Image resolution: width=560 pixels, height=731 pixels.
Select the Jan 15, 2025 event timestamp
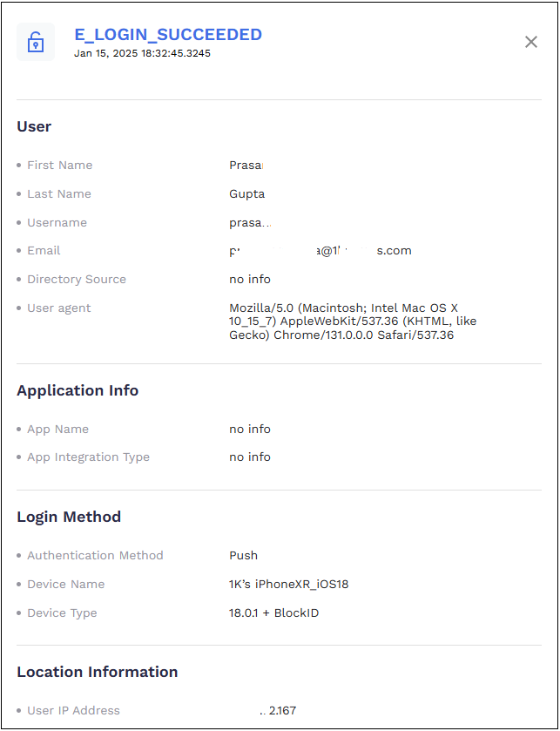point(142,53)
